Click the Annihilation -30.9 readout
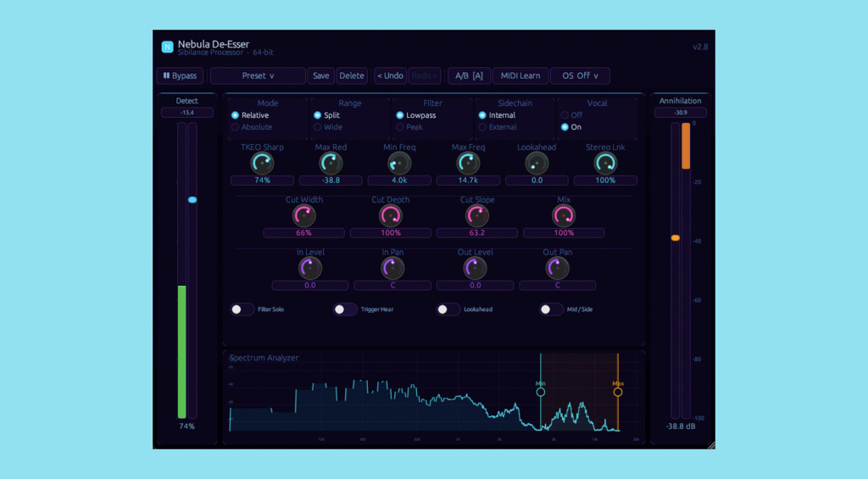Viewport: 868px width, 479px height. 681,113
